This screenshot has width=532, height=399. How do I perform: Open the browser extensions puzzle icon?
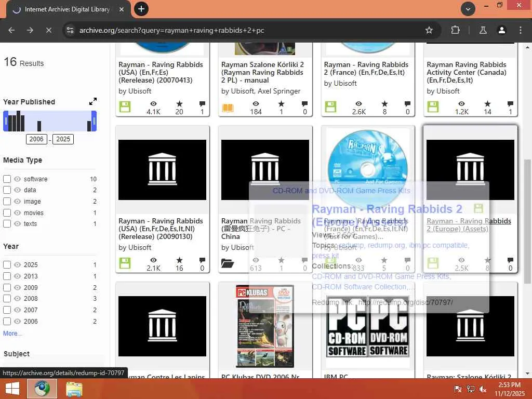pyautogui.click(x=455, y=30)
